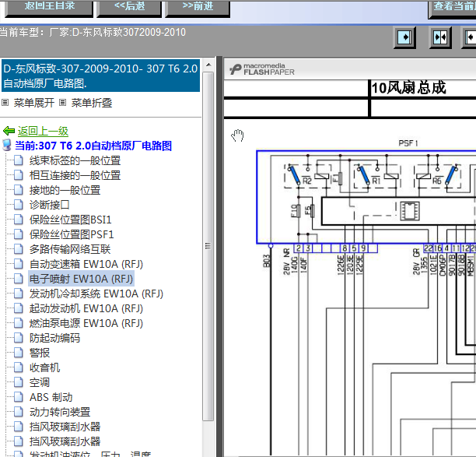Screen dimensions: 476x457
Task: Click page icon beside 电子喷射 EW10A
Action: 18,279
